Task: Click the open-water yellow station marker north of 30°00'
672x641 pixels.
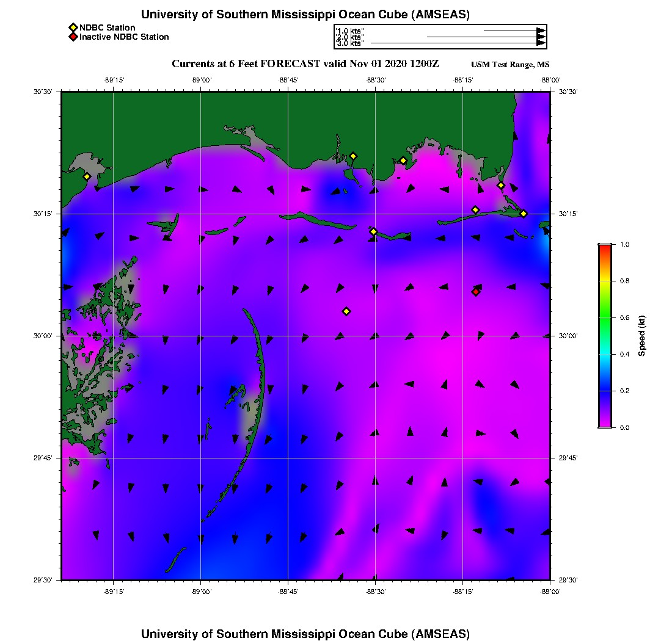Action: (x=346, y=311)
